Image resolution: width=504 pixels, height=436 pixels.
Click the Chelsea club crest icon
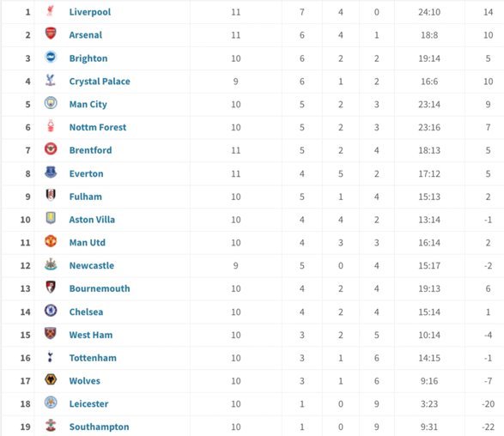pos(51,311)
